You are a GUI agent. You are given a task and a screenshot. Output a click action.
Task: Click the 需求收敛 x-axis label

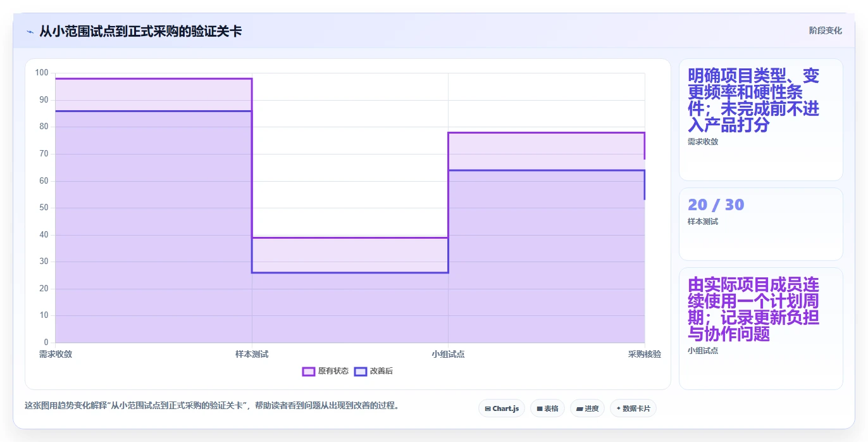[x=56, y=354]
